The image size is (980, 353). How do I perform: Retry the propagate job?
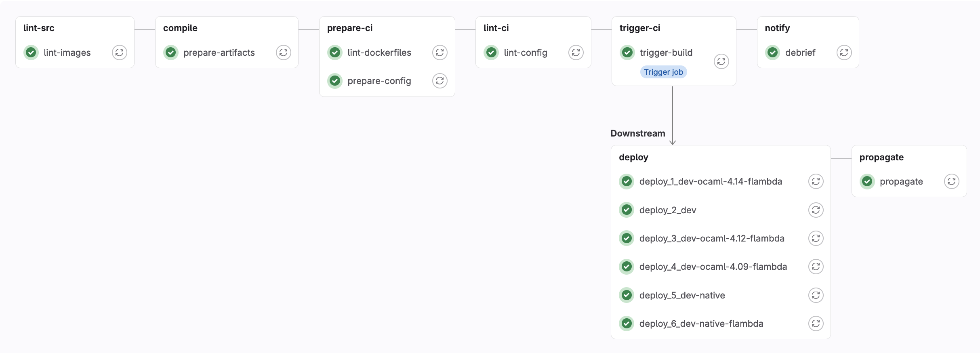pos(951,181)
